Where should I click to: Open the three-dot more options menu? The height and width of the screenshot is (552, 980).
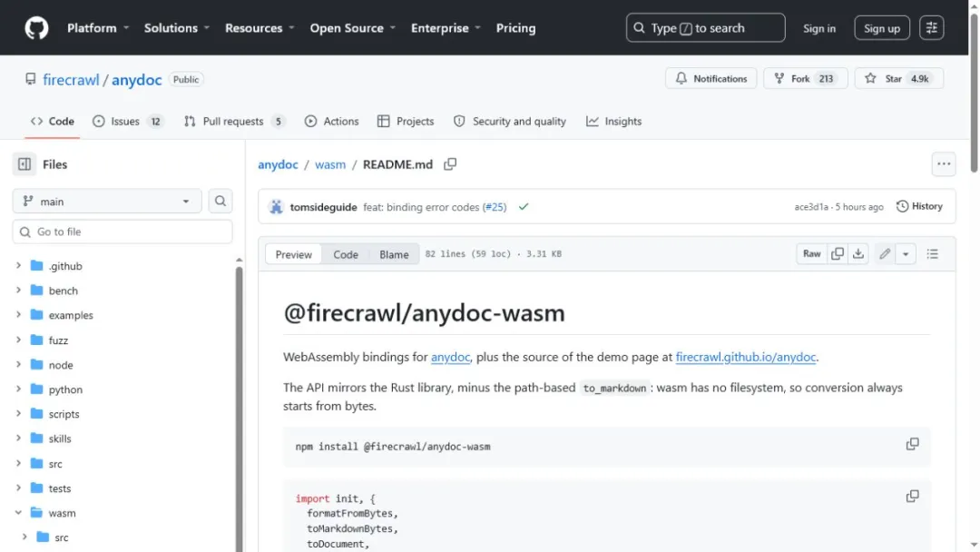(943, 164)
